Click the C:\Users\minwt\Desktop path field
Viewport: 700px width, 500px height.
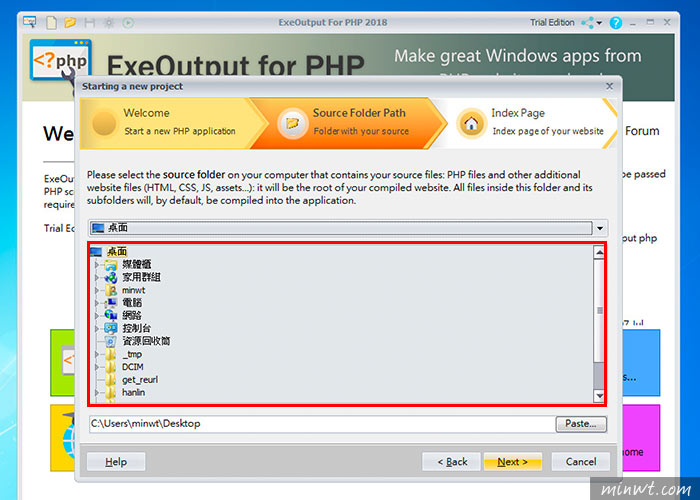point(321,424)
